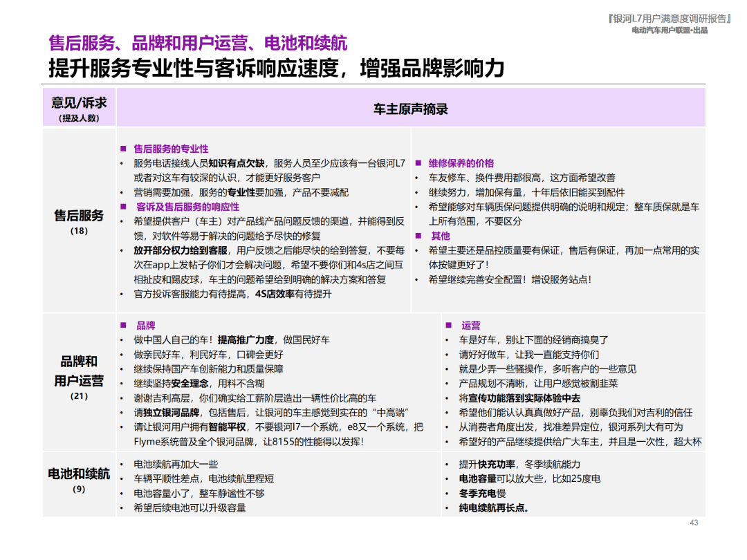747x560 pixels.
Task: Click the page number 43
Action: coord(694,523)
